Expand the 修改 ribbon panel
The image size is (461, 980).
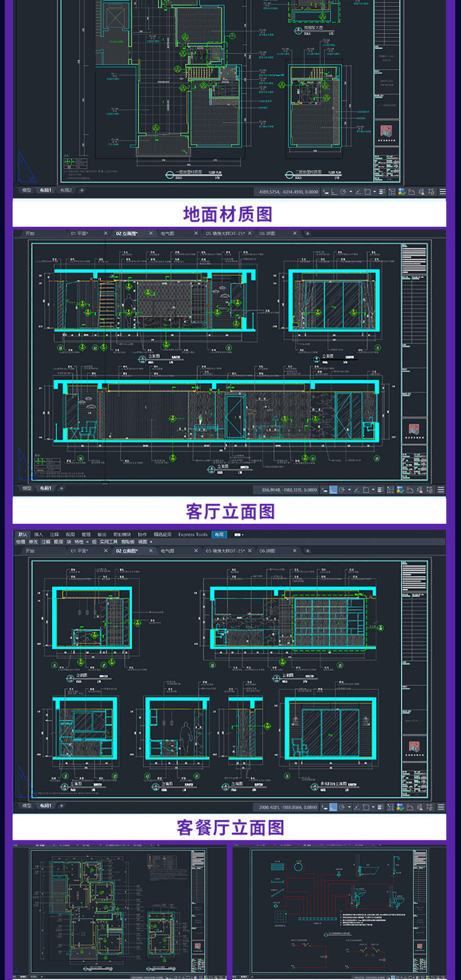click(x=32, y=542)
